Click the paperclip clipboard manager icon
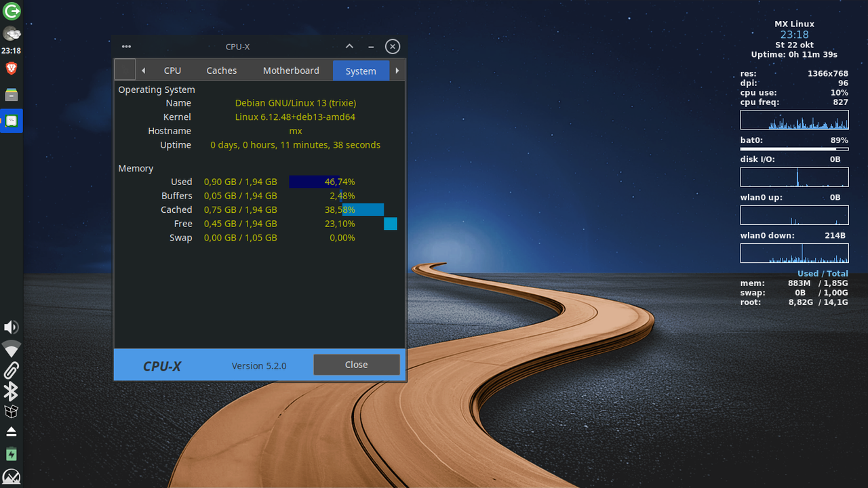Viewport: 868px width, 488px height. pos(11,370)
